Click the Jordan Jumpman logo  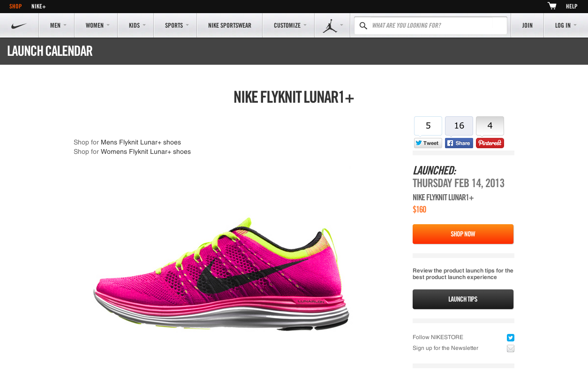[330, 25]
